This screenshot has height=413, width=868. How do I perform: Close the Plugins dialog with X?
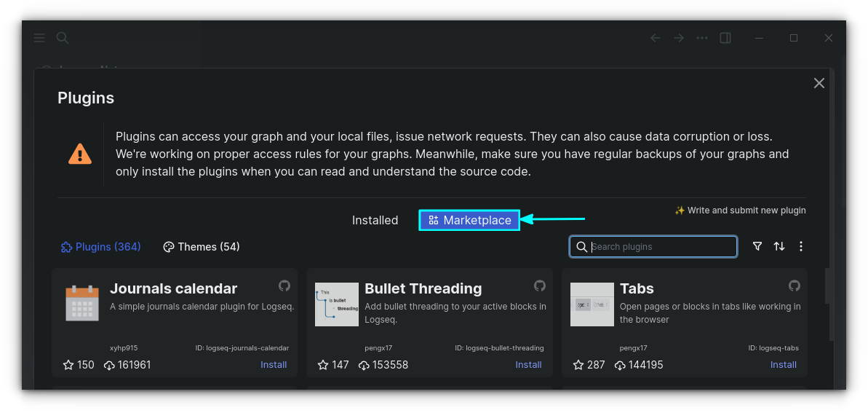coord(819,83)
